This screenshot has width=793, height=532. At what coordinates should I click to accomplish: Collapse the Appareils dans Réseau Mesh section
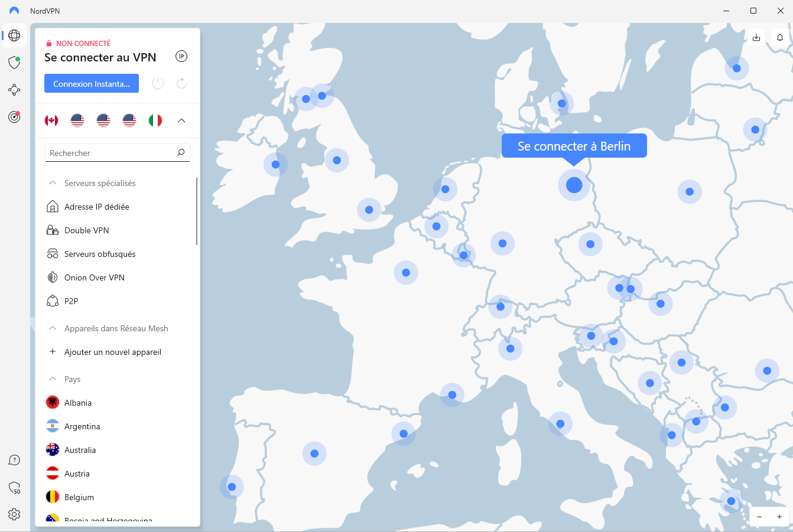[53, 328]
